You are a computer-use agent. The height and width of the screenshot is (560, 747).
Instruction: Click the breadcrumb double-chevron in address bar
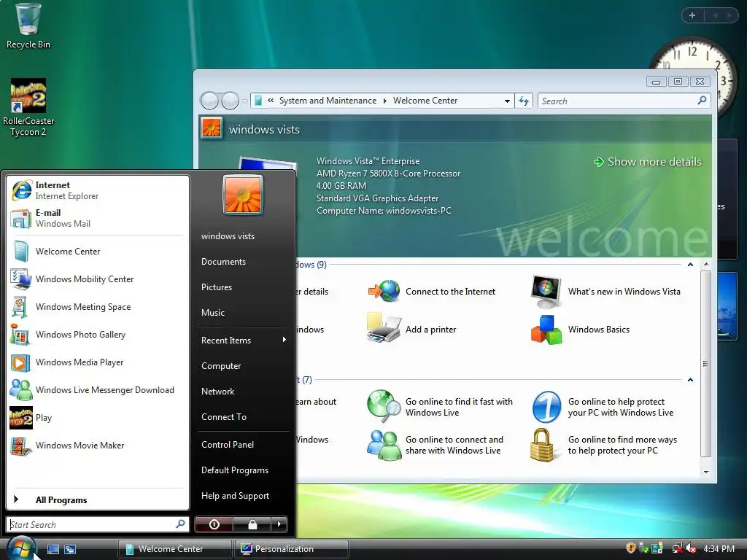[271, 101]
